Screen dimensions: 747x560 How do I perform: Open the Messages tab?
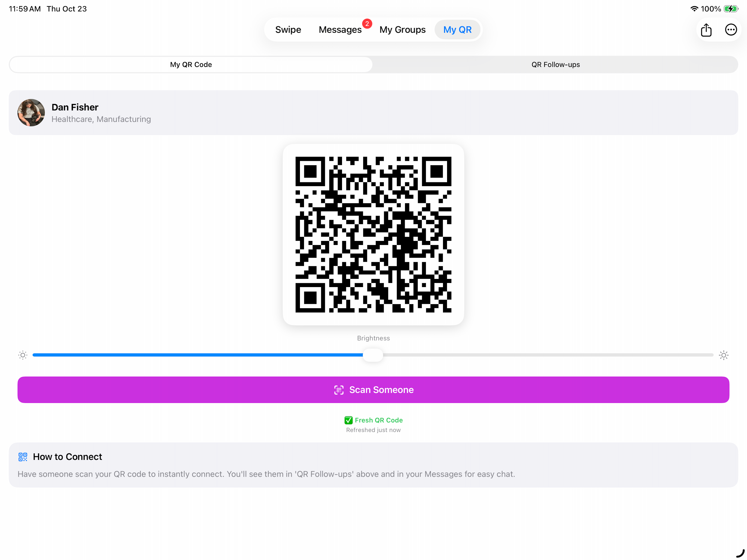pos(340,30)
